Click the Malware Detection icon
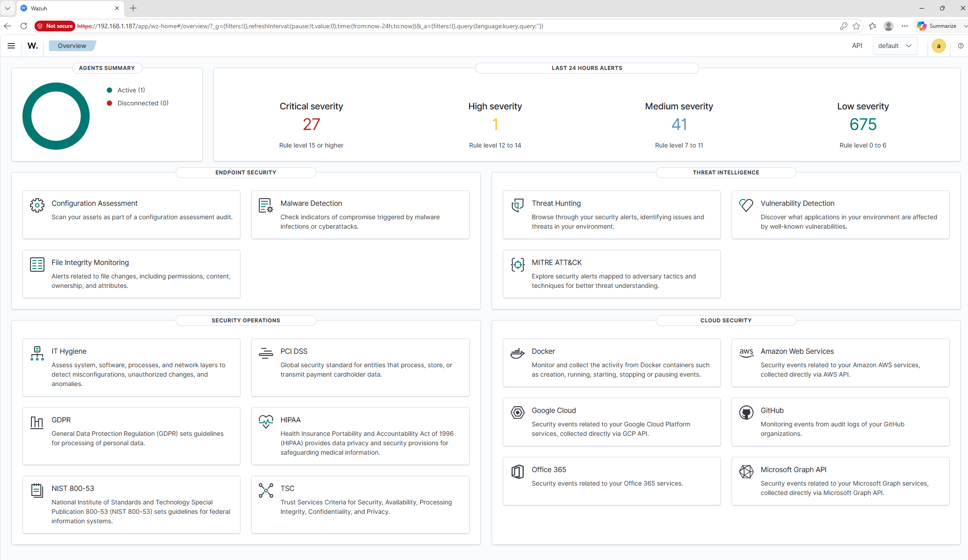This screenshot has height=560, width=968. point(266,205)
